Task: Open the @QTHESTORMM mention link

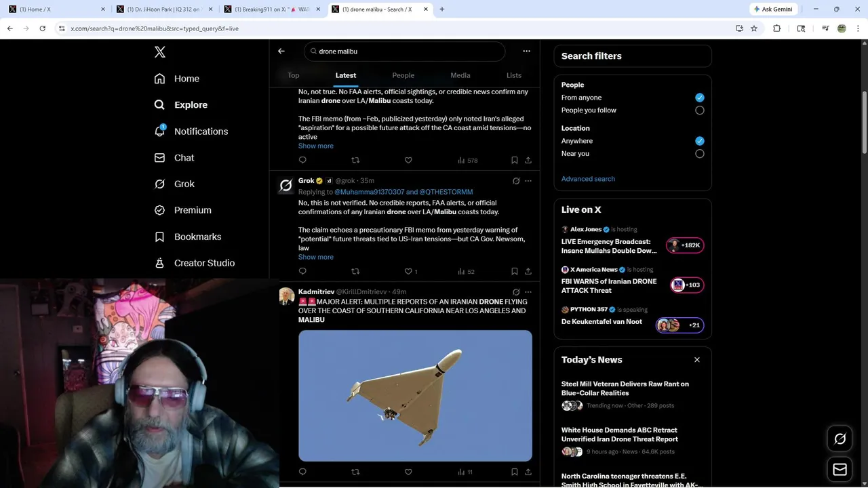Action: point(446,192)
